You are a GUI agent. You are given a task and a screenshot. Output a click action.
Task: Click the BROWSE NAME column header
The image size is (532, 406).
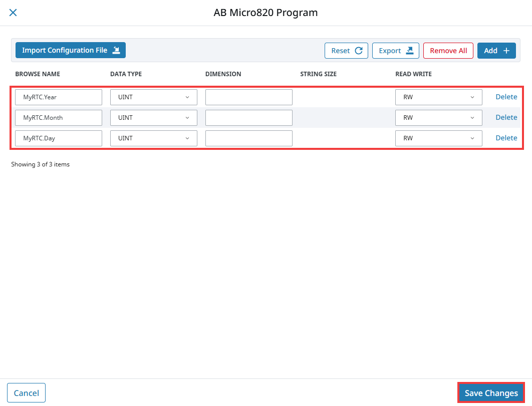click(x=38, y=74)
